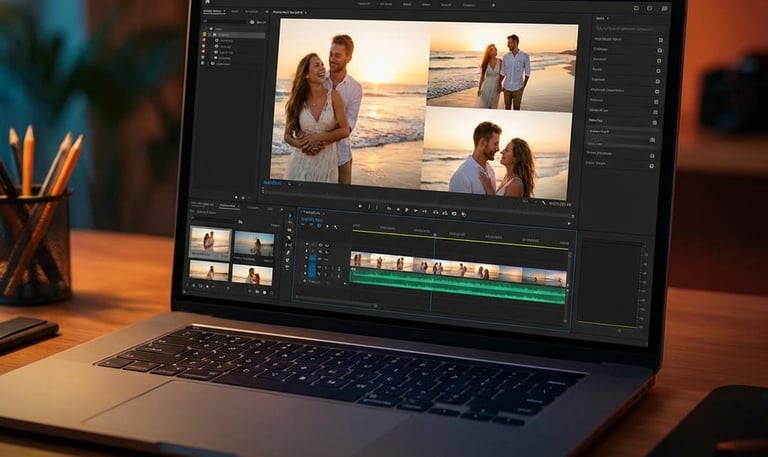
Task: Click the large embracing-couple image in monitor
Action: [x=349, y=102]
